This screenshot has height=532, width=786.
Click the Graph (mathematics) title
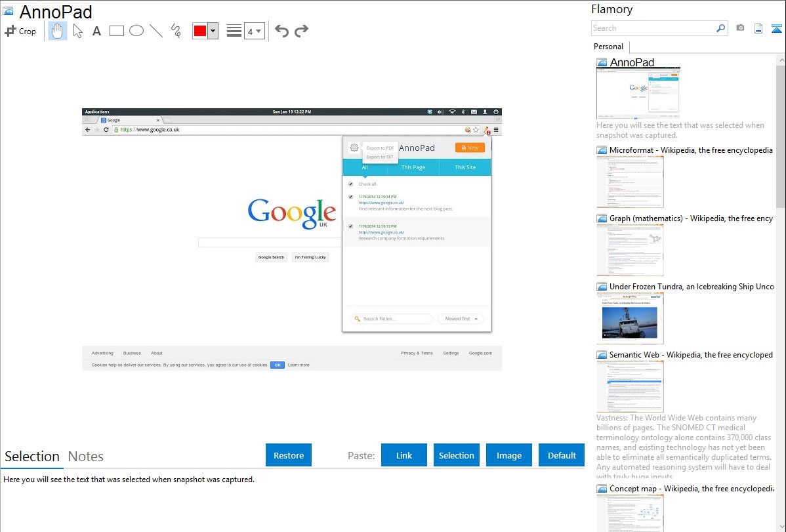691,218
